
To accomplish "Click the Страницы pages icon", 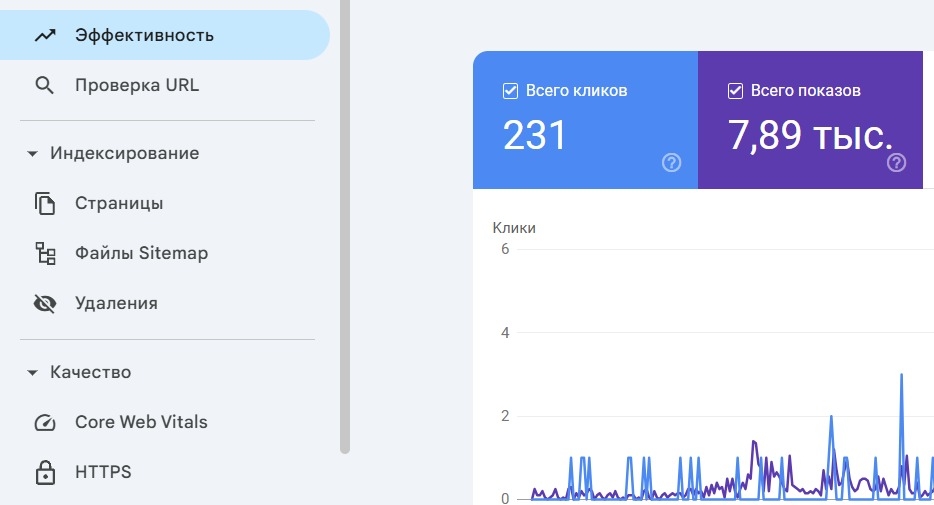I will coord(44,204).
